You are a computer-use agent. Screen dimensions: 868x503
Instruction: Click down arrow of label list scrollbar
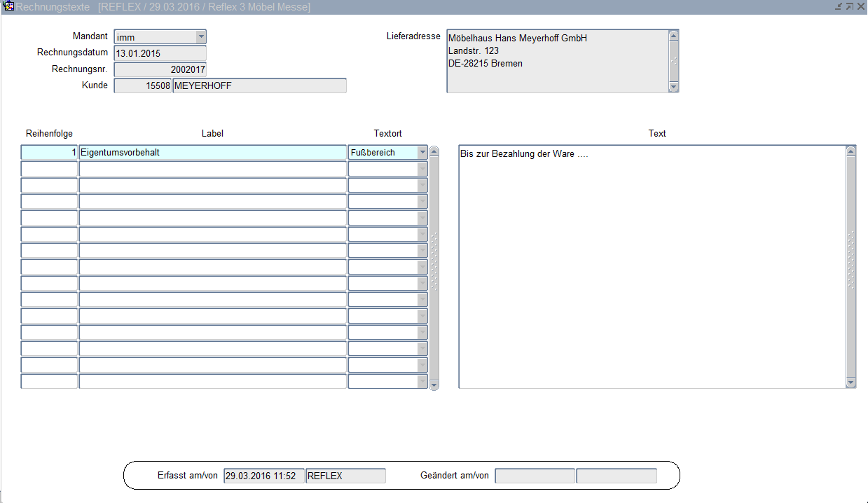coord(434,385)
